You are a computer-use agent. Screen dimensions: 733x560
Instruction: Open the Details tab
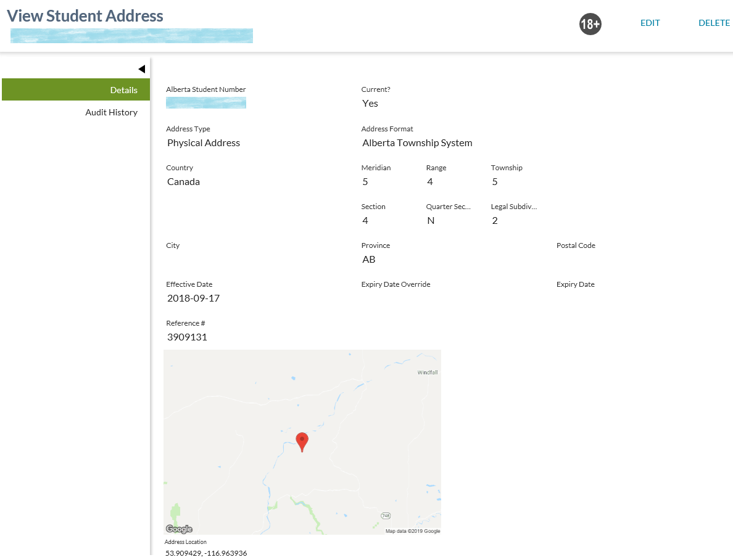pyautogui.click(x=76, y=89)
